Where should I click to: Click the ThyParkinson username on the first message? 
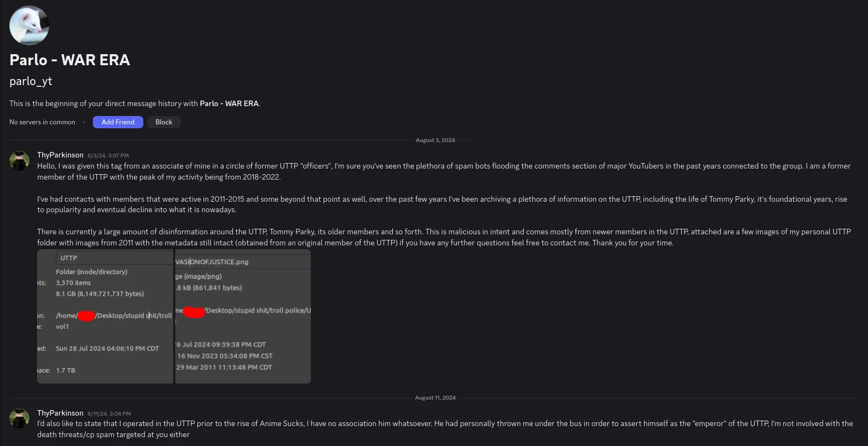[60, 155]
